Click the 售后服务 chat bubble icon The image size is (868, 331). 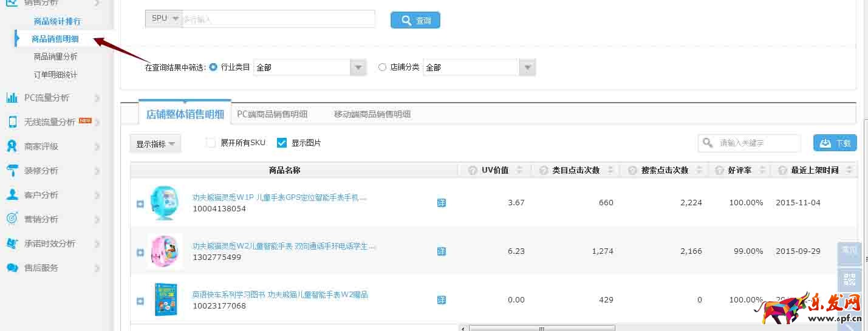[x=12, y=268]
